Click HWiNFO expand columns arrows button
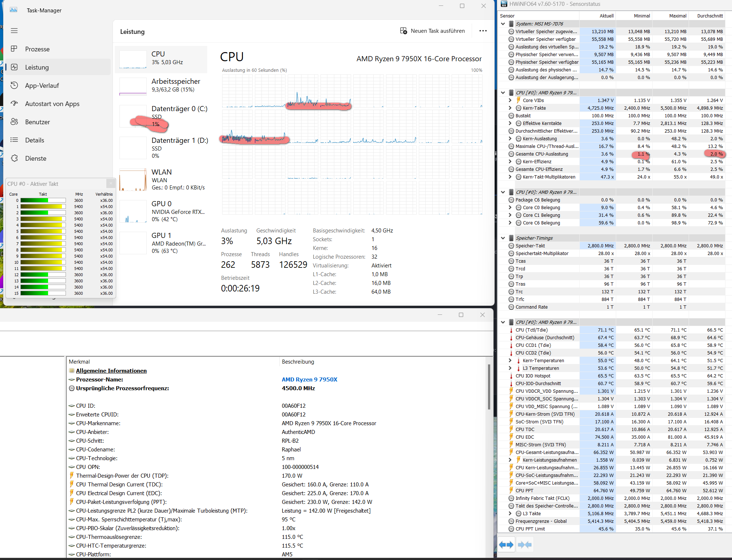The height and width of the screenshot is (560, 732). (506, 545)
